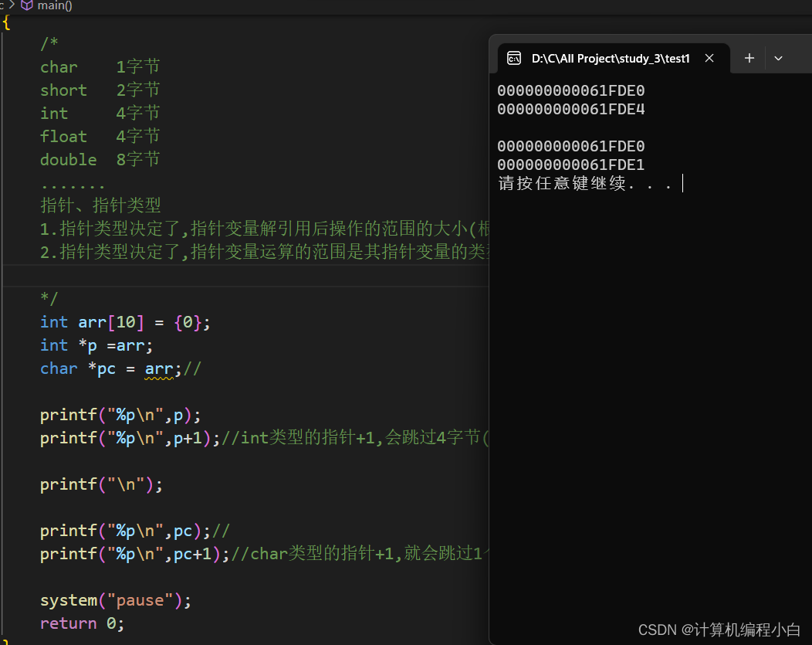Click output line 000000000061FDE1
812x645 pixels.
(570, 165)
